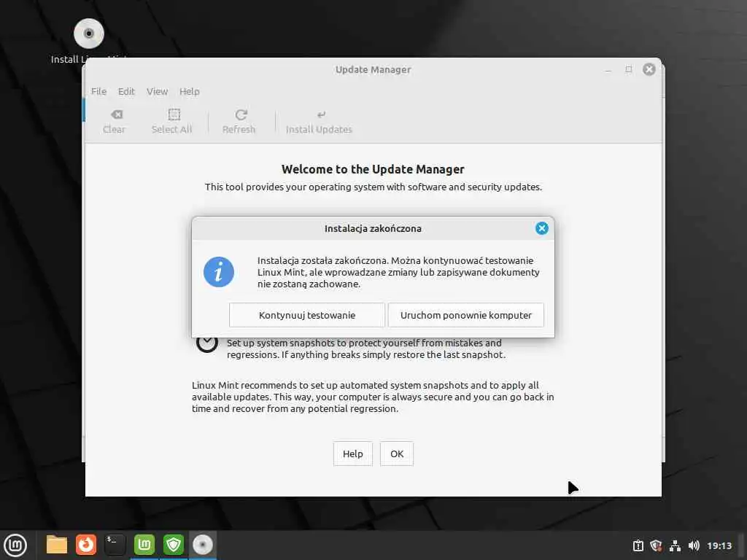The image size is (747, 560).
Task: Click the green Mint welcome taskbar icon
Action: (144, 545)
